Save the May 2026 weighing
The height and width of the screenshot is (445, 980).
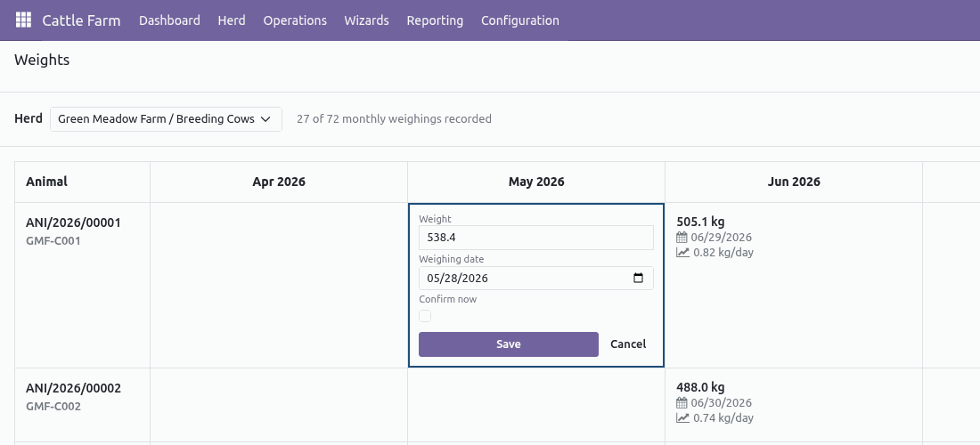[x=509, y=344]
